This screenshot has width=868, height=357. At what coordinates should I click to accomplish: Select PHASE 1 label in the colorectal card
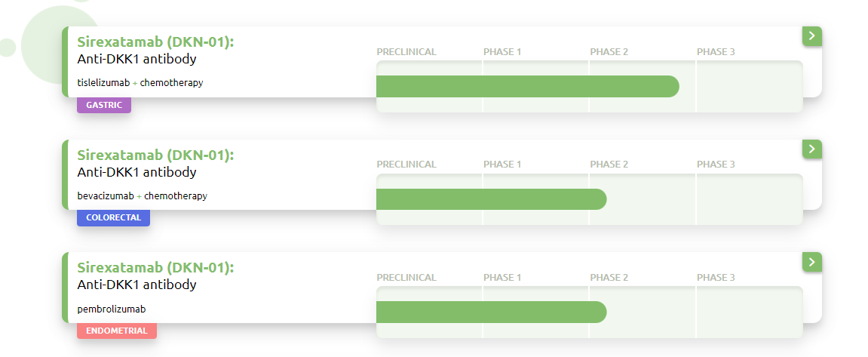(x=502, y=165)
